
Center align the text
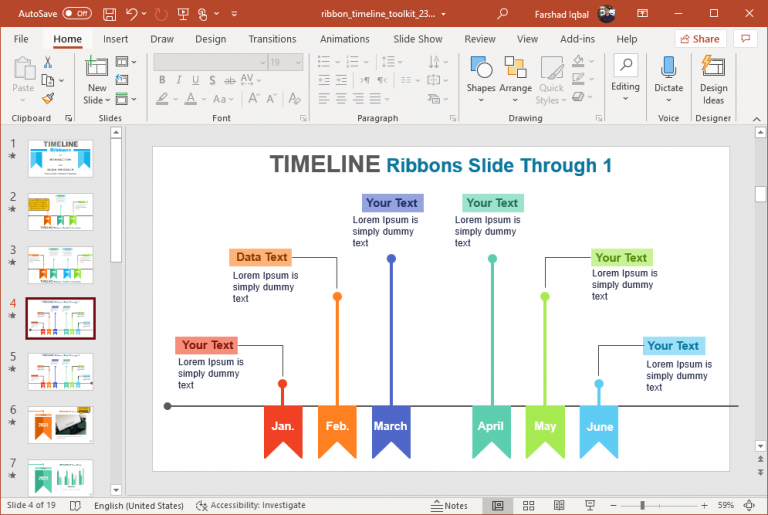(x=341, y=98)
